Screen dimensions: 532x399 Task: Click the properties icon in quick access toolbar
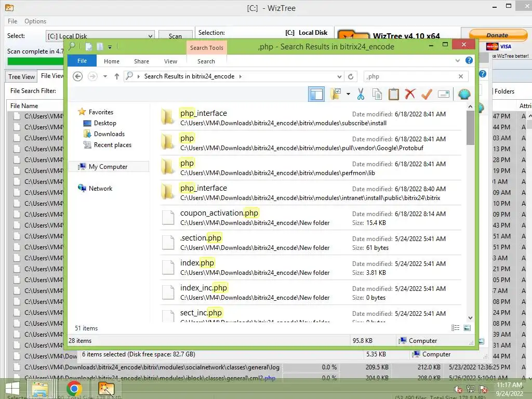coord(88,47)
